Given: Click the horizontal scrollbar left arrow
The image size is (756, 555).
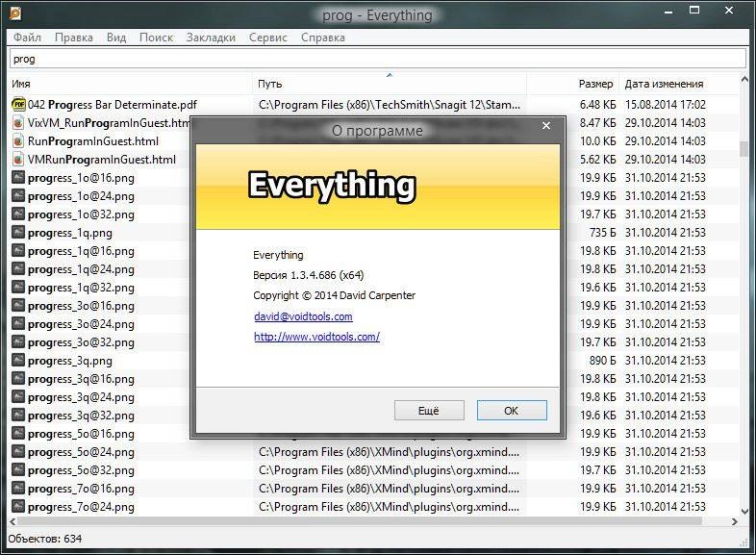Looking at the screenshot, I should [13, 521].
